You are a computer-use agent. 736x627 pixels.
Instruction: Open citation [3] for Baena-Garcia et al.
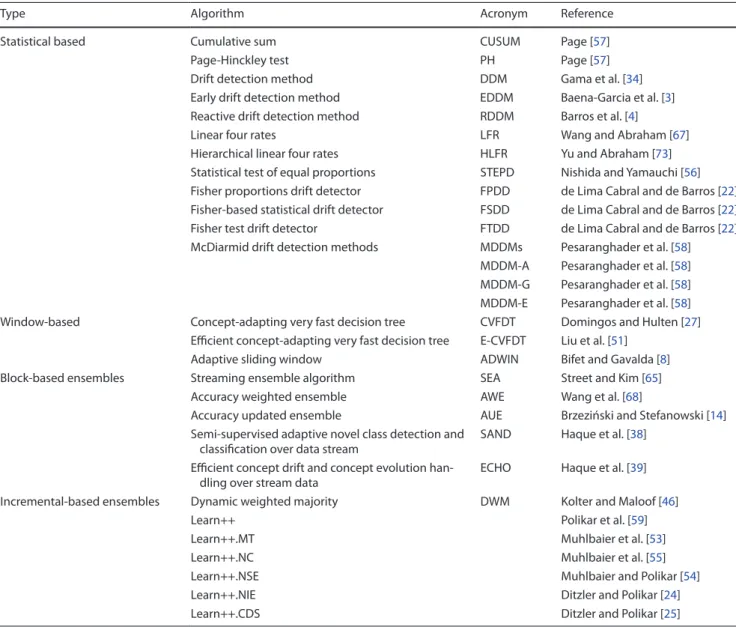click(x=668, y=98)
